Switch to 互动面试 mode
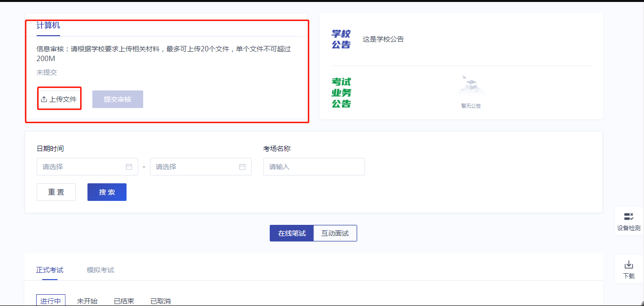Screen dimensions: 644x306 click(x=335, y=233)
